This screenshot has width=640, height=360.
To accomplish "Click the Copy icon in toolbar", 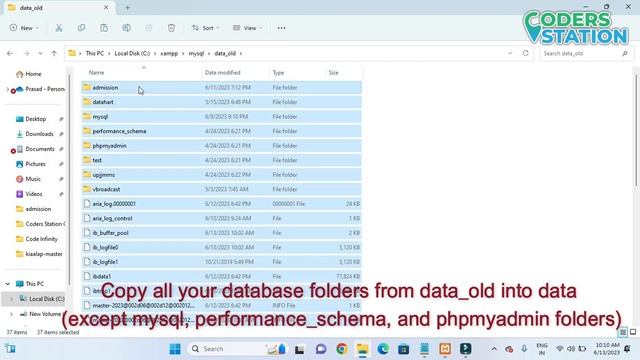I will pos(81,28).
